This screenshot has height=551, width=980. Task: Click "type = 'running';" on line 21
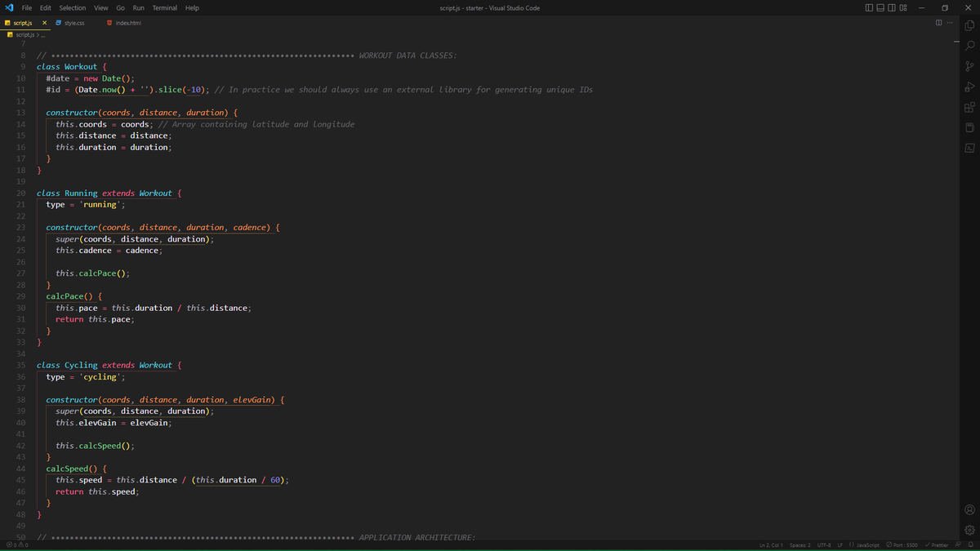click(x=86, y=205)
